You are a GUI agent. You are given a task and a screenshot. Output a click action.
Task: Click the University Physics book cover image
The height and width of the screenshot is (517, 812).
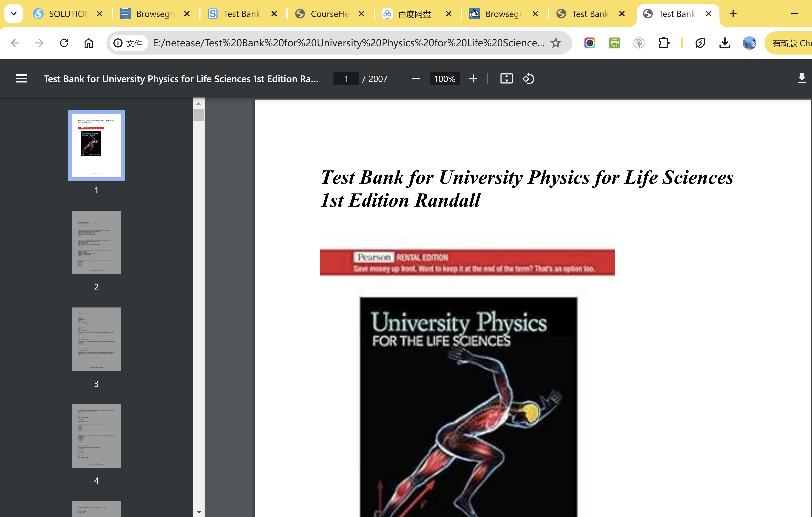click(x=468, y=407)
